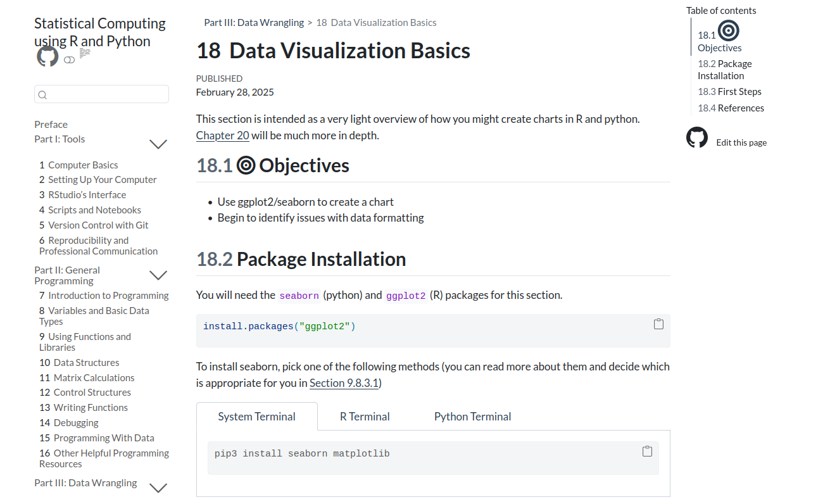Click the GitHub icon below the site title
Image resolution: width=830 pixels, height=504 pixels.
(47, 56)
